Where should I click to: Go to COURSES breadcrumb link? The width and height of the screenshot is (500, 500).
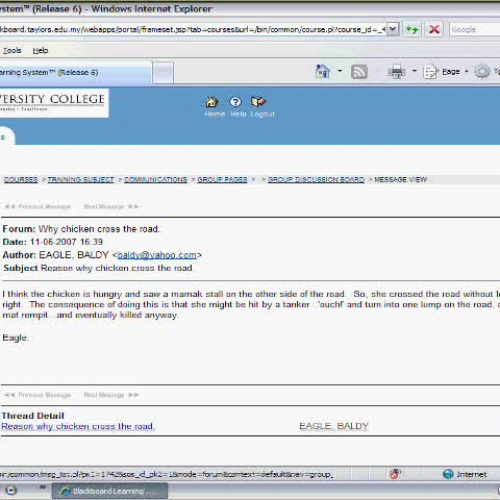pyautogui.click(x=21, y=179)
